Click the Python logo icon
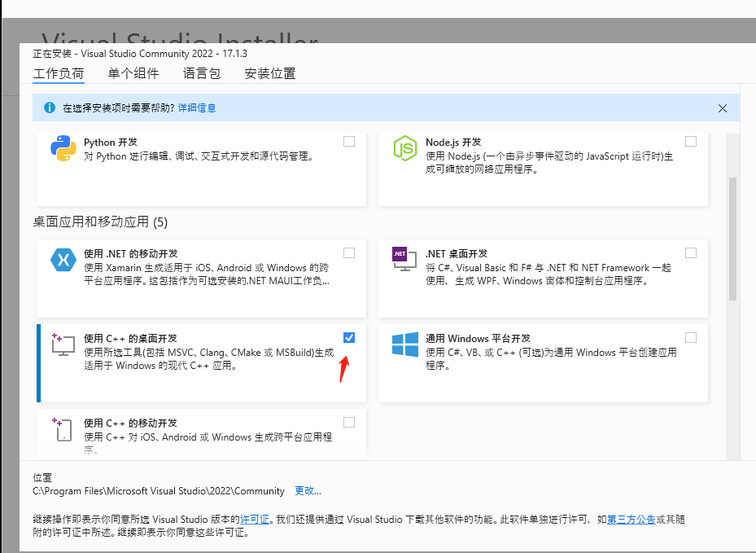The image size is (756, 553). tap(63, 148)
